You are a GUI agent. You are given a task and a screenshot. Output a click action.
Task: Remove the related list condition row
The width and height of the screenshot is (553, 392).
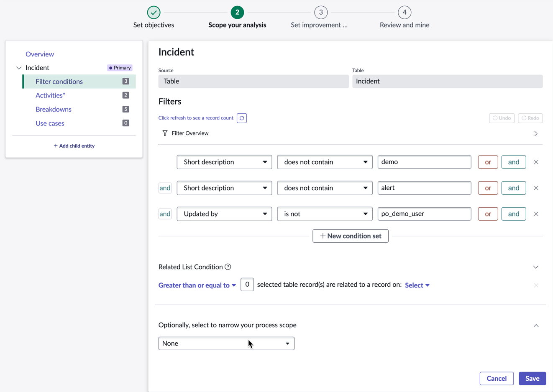pyautogui.click(x=536, y=285)
